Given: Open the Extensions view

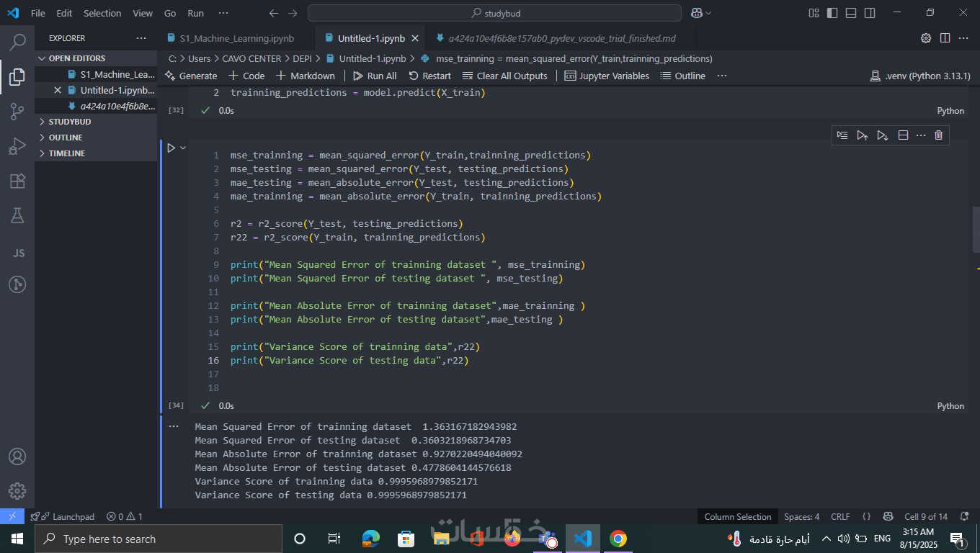Looking at the screenshot, I should 17,181.
